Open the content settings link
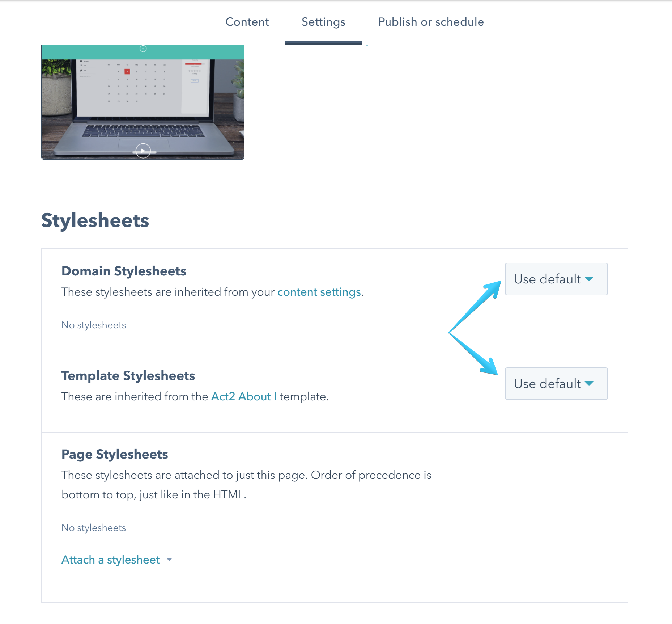Viewport: 672px width, 624px height. [x=319, y=292]
